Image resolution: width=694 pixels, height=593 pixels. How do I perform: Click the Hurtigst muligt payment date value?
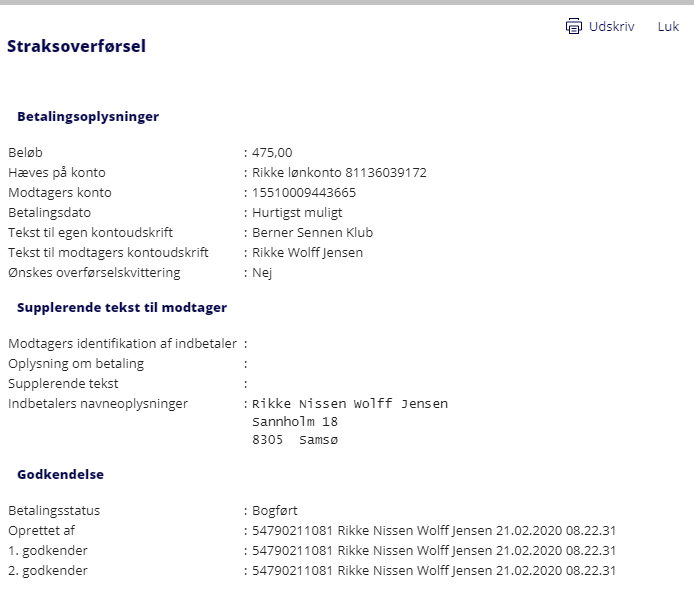point(297,213)
